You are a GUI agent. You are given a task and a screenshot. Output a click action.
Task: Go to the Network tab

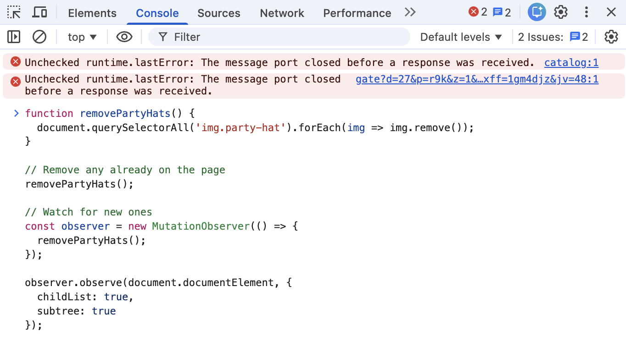282,13
